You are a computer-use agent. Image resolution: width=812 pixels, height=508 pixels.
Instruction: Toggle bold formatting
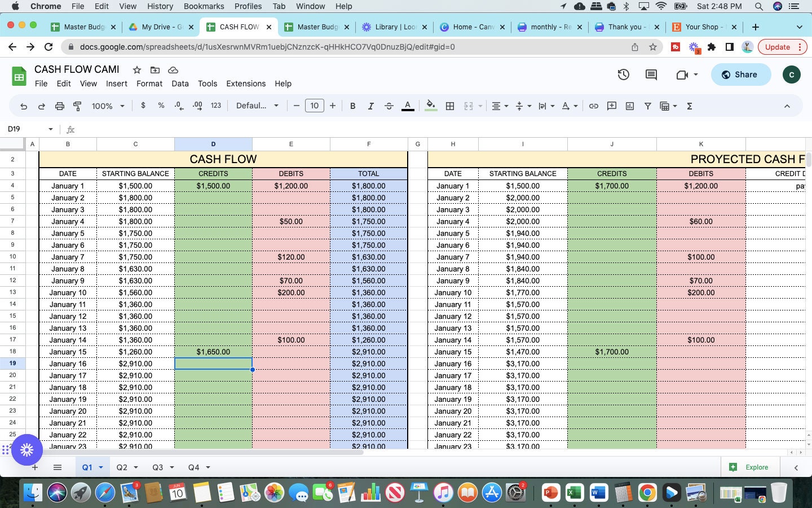pyautogui.click(x=352, y=106)
